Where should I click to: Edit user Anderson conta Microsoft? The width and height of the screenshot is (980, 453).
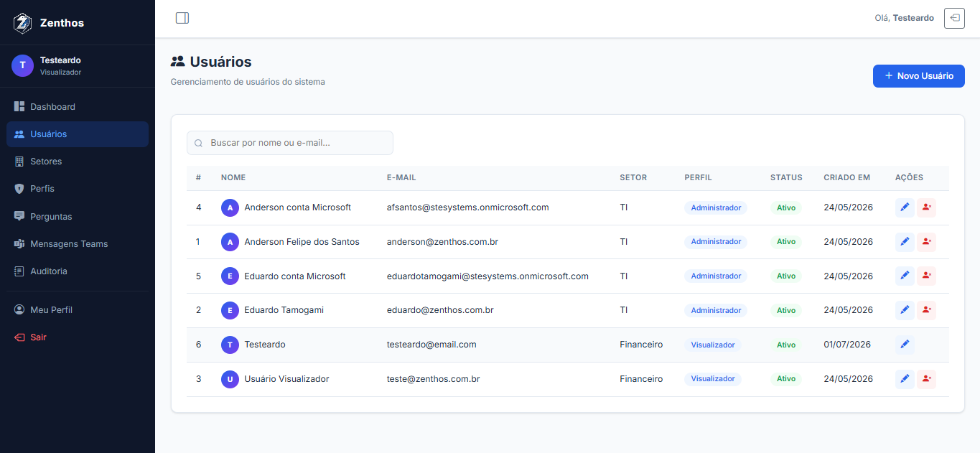point(905,207)
